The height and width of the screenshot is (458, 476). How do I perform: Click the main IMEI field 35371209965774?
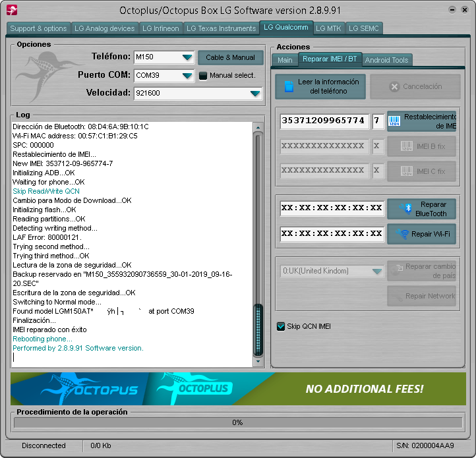(x=324, y=121)
